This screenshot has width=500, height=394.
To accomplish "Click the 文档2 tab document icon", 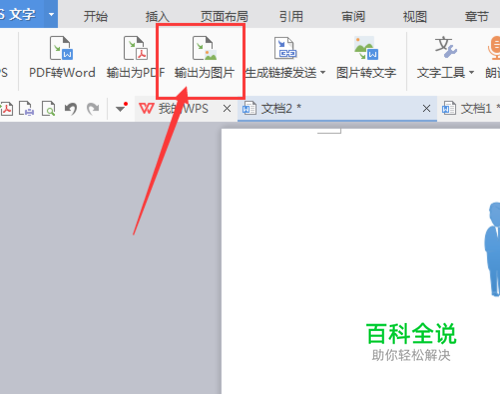I will 249,109.
